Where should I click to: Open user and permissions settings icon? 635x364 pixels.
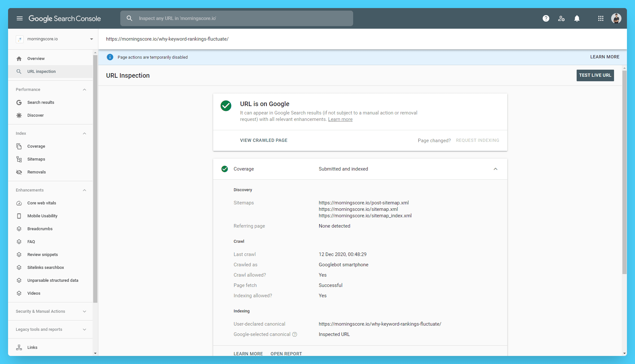tap(561, 18)
